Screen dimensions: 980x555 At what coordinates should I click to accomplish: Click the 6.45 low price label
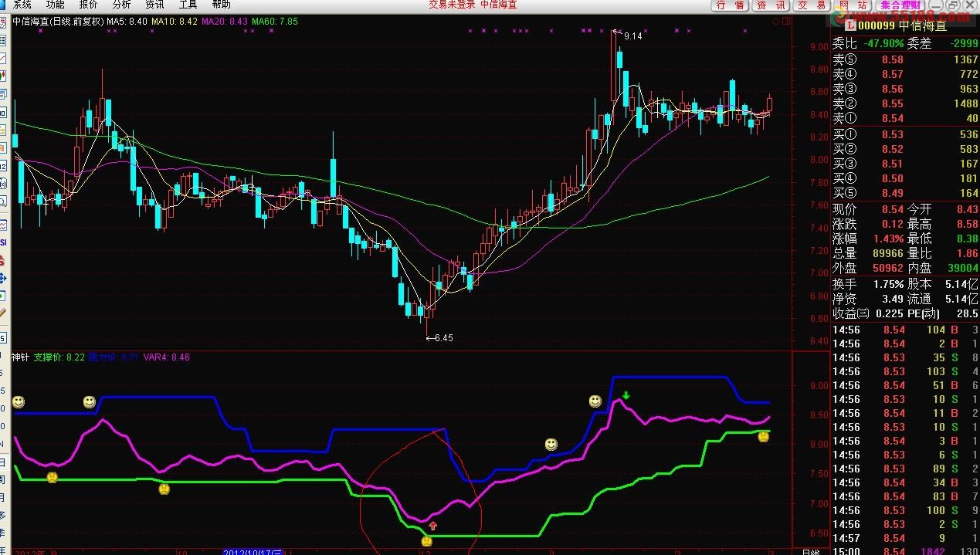444,337
